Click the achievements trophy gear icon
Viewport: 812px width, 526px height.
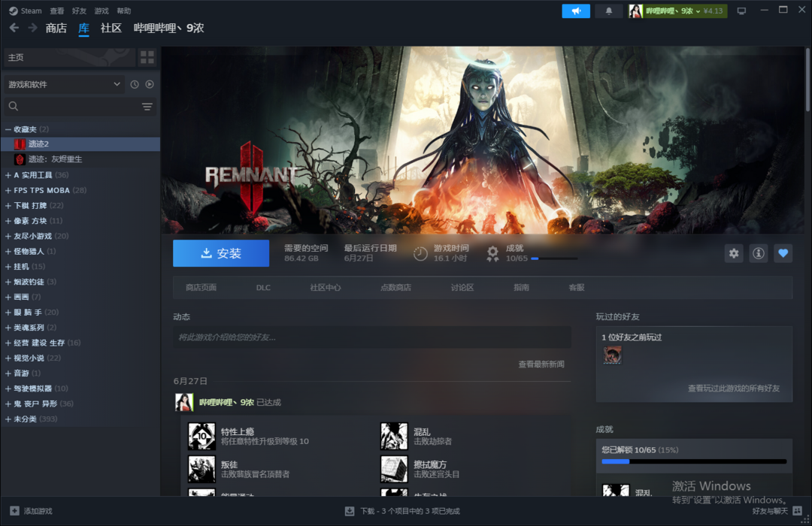(x=492, y=253)
